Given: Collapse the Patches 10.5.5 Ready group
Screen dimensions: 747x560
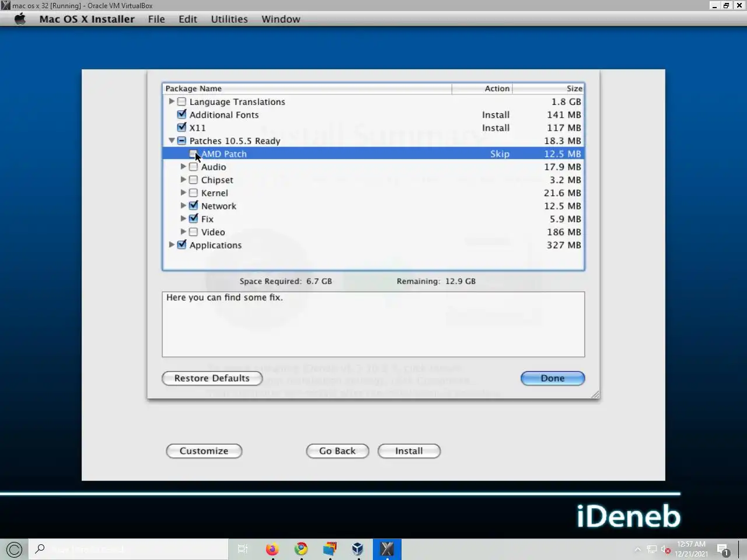Looking at the screenshot, I should pyautogui.click(x=172, y=141).
